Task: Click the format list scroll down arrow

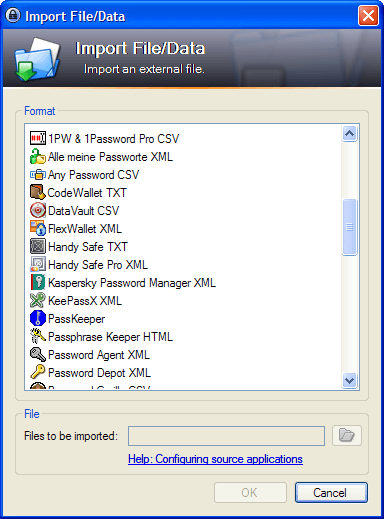Action: click(349, 380)
